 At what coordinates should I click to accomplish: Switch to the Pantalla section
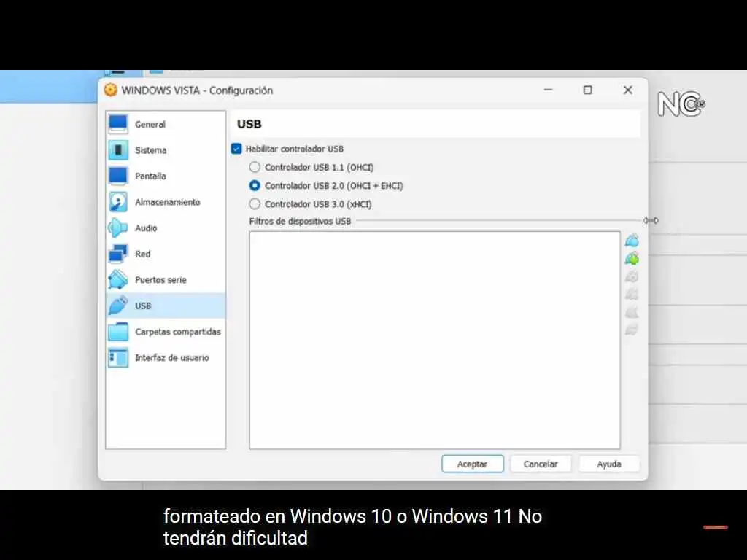(x=166, y=176)
